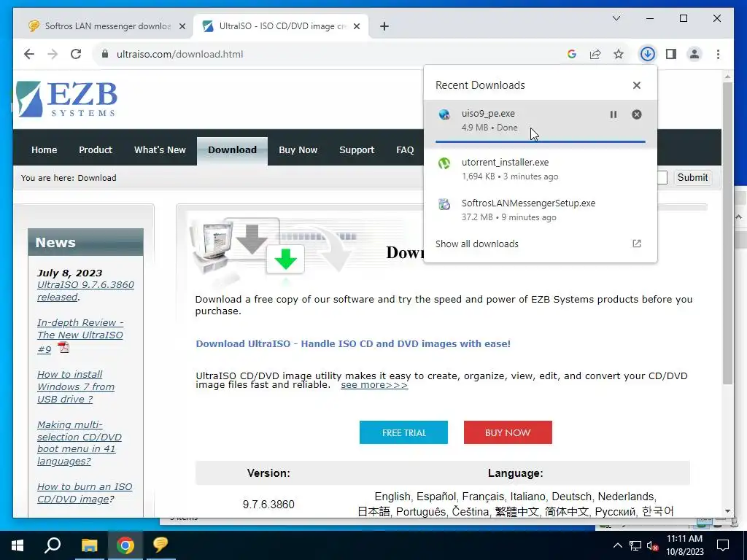Open Buy Now navigation item

[x=298, y=150]
